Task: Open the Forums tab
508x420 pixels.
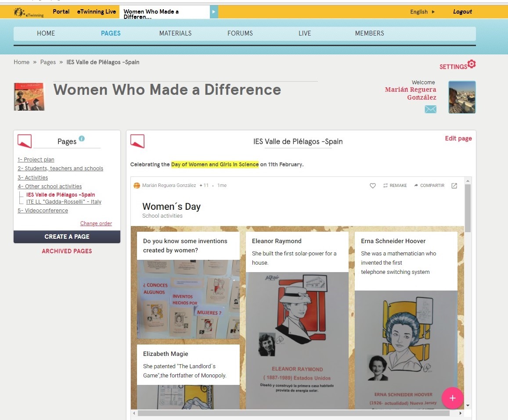Action: tap(240, 33)
